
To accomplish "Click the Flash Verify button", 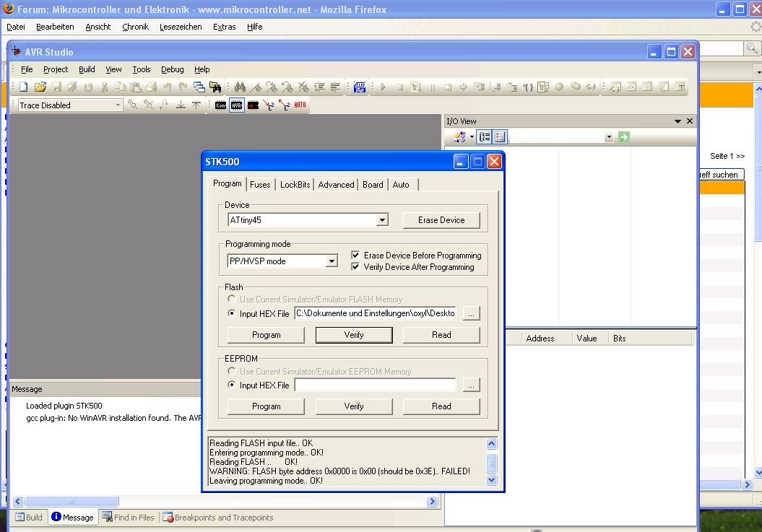I will coord(354,335).
